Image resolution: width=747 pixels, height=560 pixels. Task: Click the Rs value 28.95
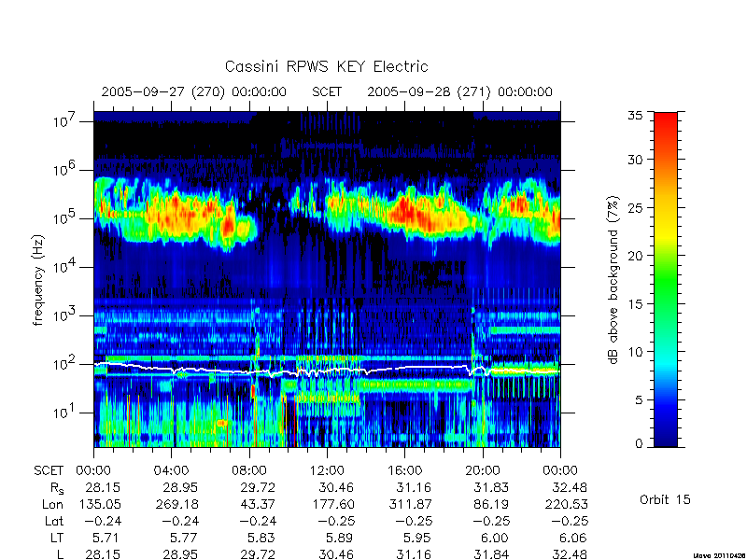[181, 487]
